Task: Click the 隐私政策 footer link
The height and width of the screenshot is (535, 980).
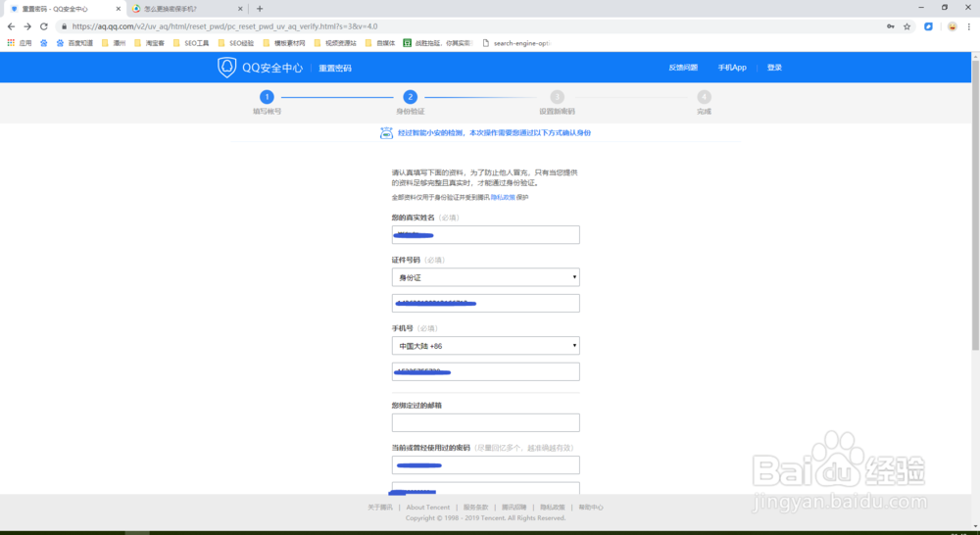Action: pyautogui.click(x=553, y=508)
